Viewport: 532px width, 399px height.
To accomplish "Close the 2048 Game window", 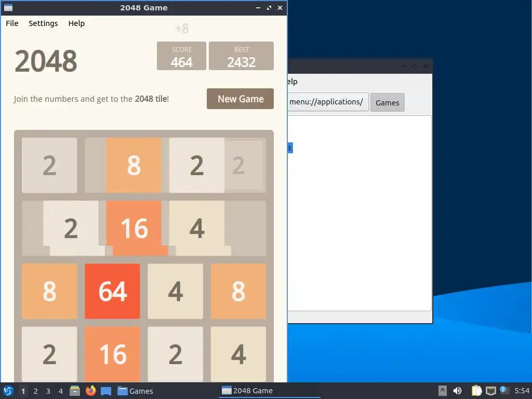I will 280,7.
